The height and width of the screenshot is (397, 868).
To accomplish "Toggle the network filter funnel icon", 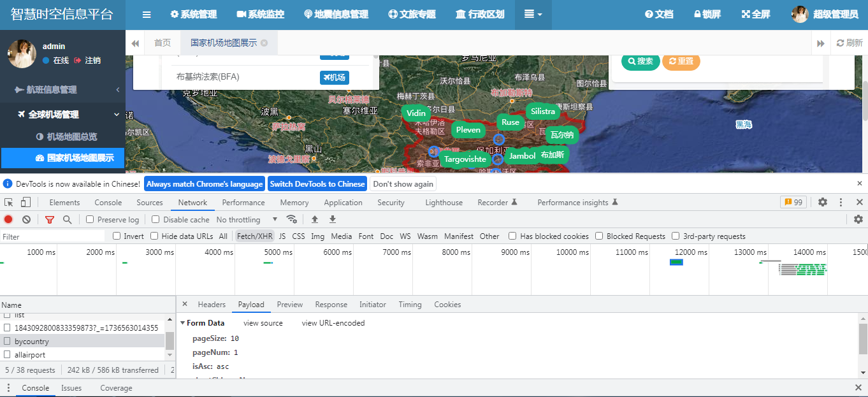I will (50, 219).
